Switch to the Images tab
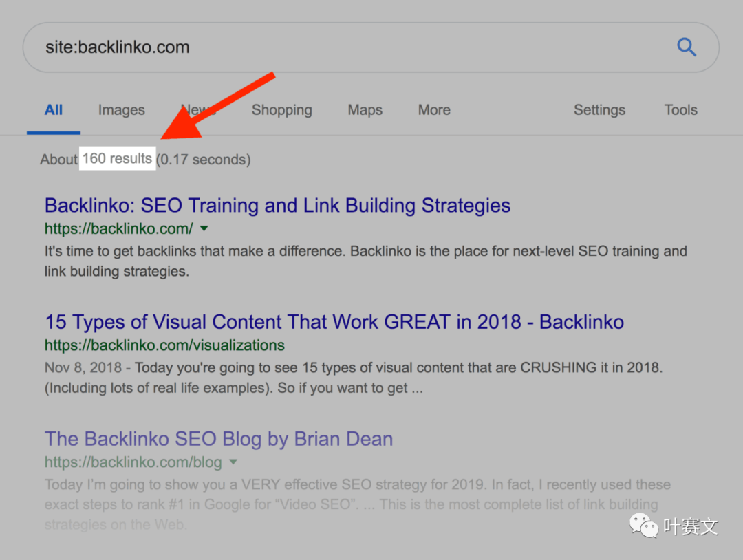Image resolution: width=743 pixels, height=560 pixels. click(x=121, y=110)
